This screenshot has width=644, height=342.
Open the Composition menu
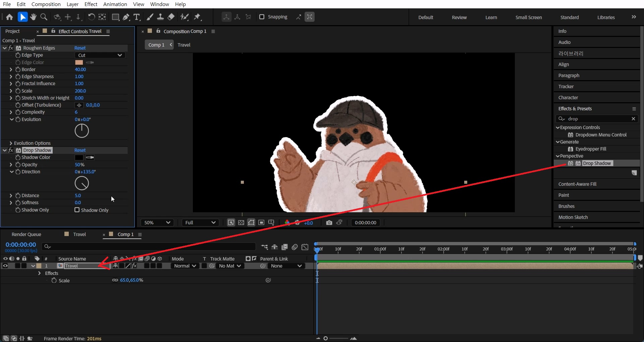coord(46,4)
